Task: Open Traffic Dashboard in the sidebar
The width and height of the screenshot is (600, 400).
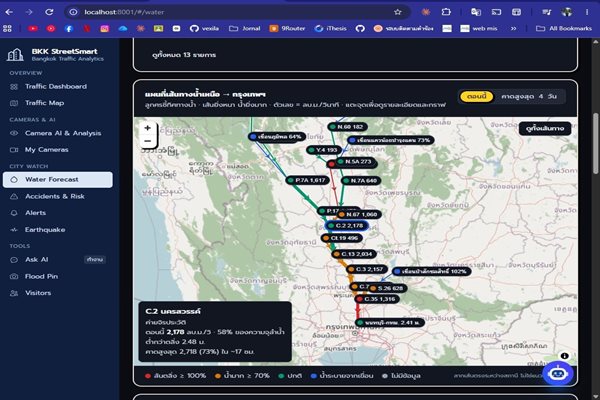Action: click(56, 87)
